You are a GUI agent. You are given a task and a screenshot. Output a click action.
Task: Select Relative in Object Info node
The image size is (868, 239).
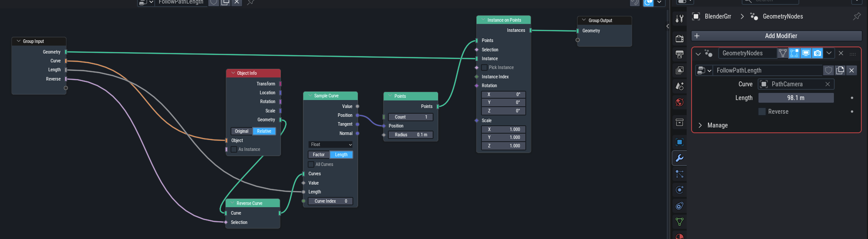264,131
